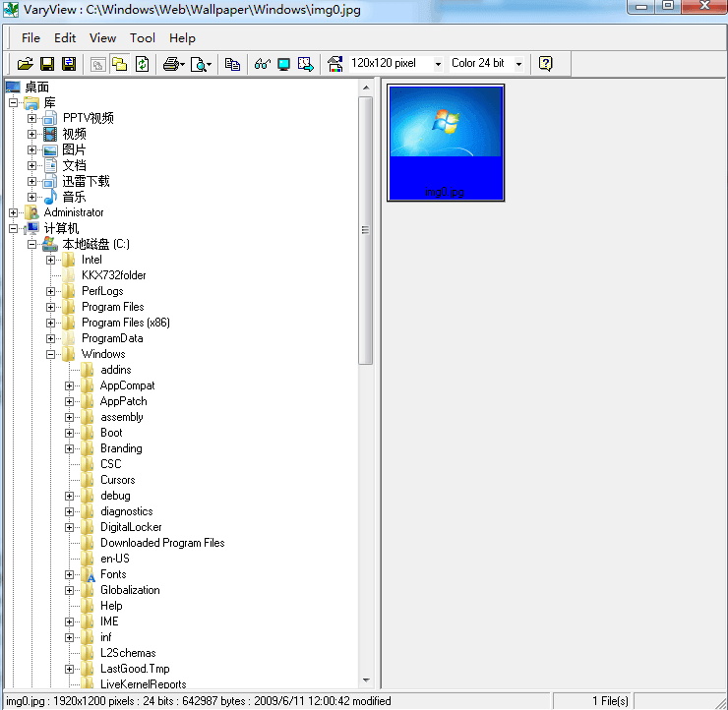This screenshot has height=710, width=728.
Task: Select the Cursors folder in tree
Action: click(117, 480)
